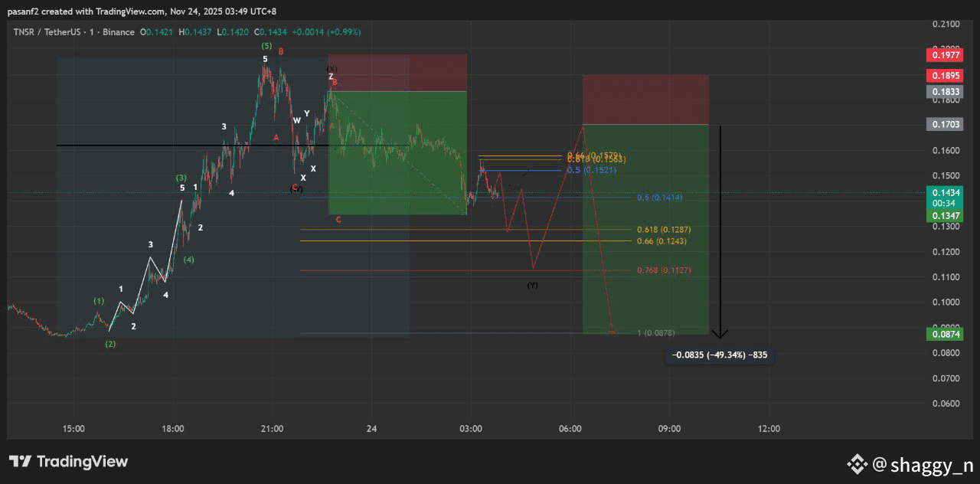This screenshot has width=980, height=484.
Task: Click the 0.2100 price axis value
Action: (x=946, y=25)
